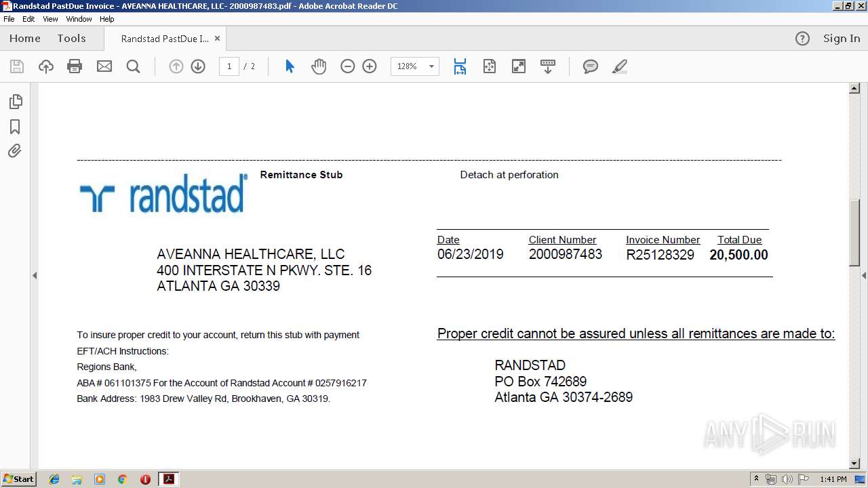Upload file to Adobe cloud icon

click(45, 66)
